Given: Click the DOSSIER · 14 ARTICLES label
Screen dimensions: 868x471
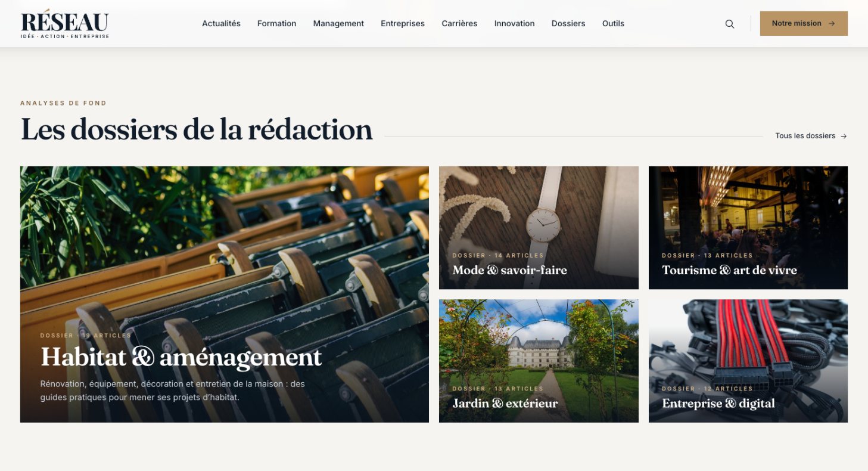Looking at the screenshot, I should pyautogui.click(x=498, y=255).
